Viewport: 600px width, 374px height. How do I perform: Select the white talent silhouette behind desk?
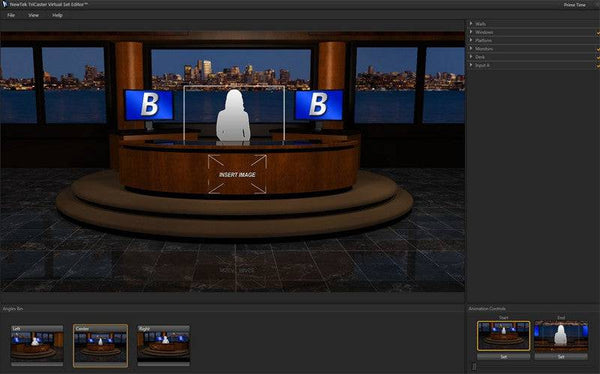(x=233, y=115)
